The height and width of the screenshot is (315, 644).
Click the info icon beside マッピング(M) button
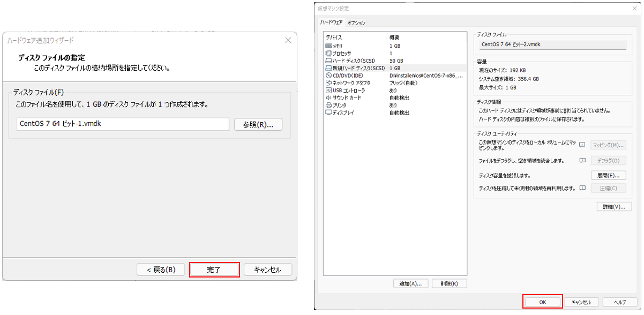pos(582,145)
